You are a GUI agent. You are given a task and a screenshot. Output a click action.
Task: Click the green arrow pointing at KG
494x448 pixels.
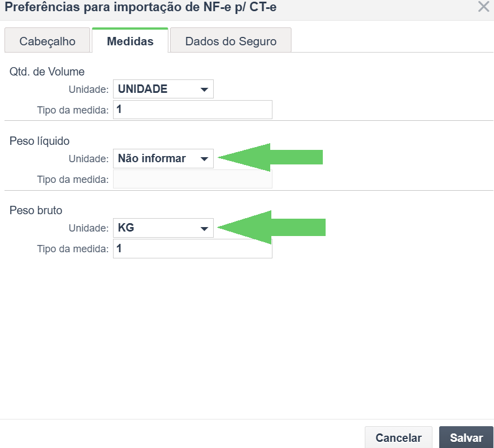(271, 227)
